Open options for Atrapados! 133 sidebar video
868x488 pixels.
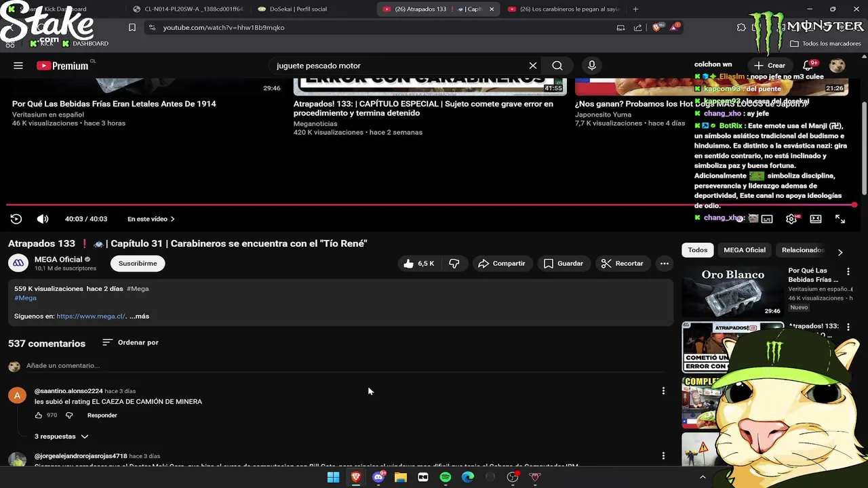pos(848,327)
